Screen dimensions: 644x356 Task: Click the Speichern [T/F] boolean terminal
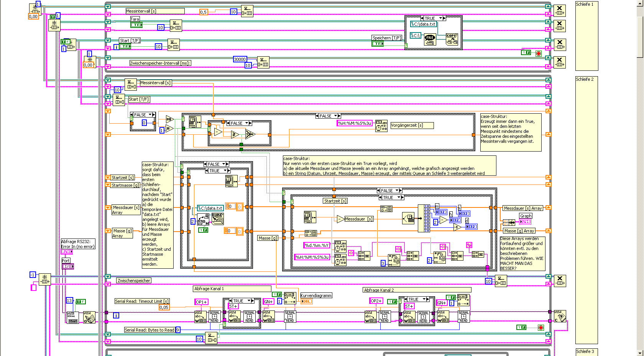click(x=378, y=44)
